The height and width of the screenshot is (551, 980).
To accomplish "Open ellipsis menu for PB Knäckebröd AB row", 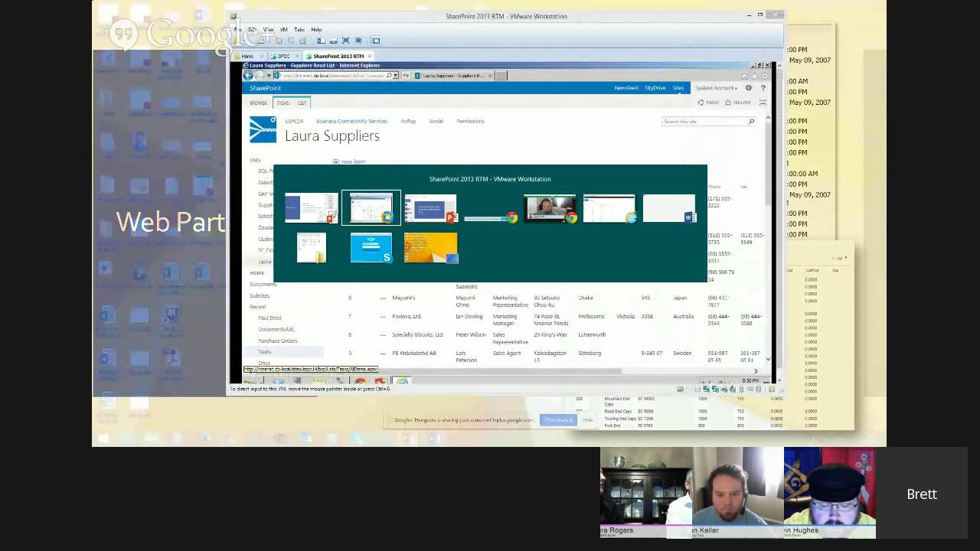I will (383, 353).
